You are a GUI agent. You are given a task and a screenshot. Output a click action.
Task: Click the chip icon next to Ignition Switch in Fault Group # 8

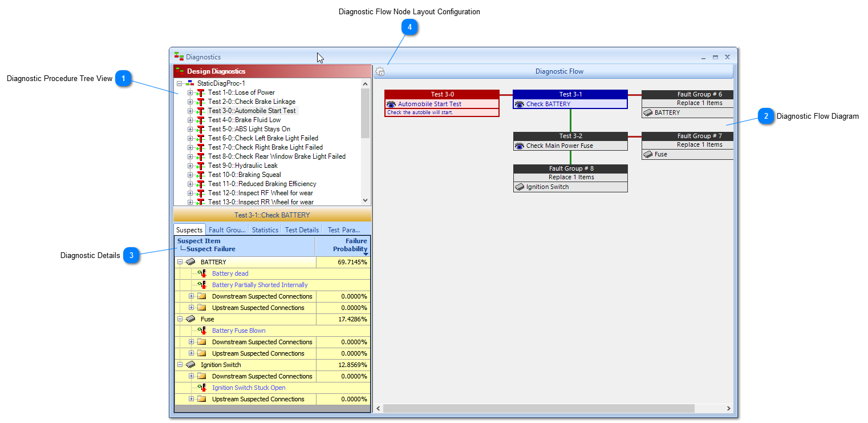(520, 187)
